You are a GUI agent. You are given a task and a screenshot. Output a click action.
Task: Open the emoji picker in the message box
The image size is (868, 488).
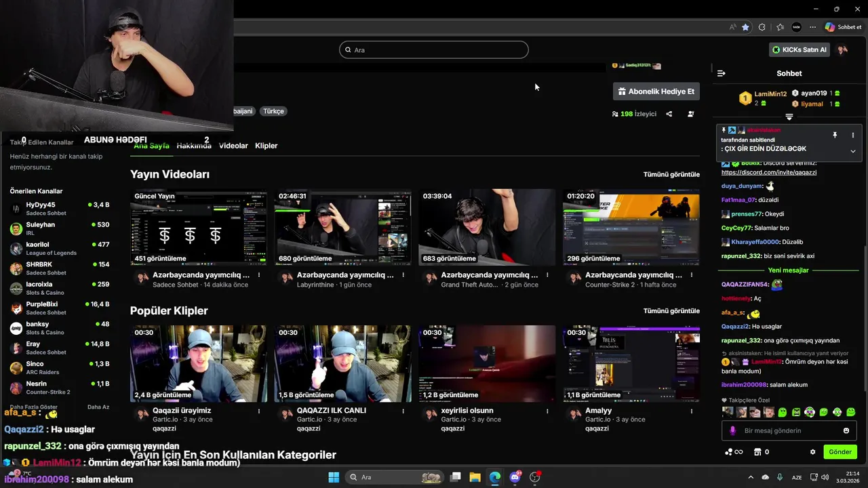[846, 430]
